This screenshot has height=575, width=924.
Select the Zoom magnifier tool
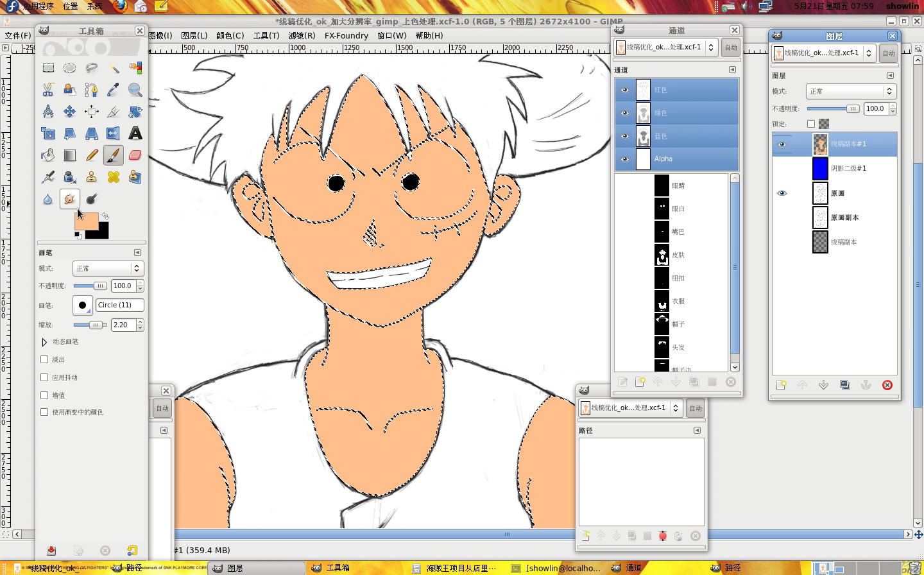[135, 90]
